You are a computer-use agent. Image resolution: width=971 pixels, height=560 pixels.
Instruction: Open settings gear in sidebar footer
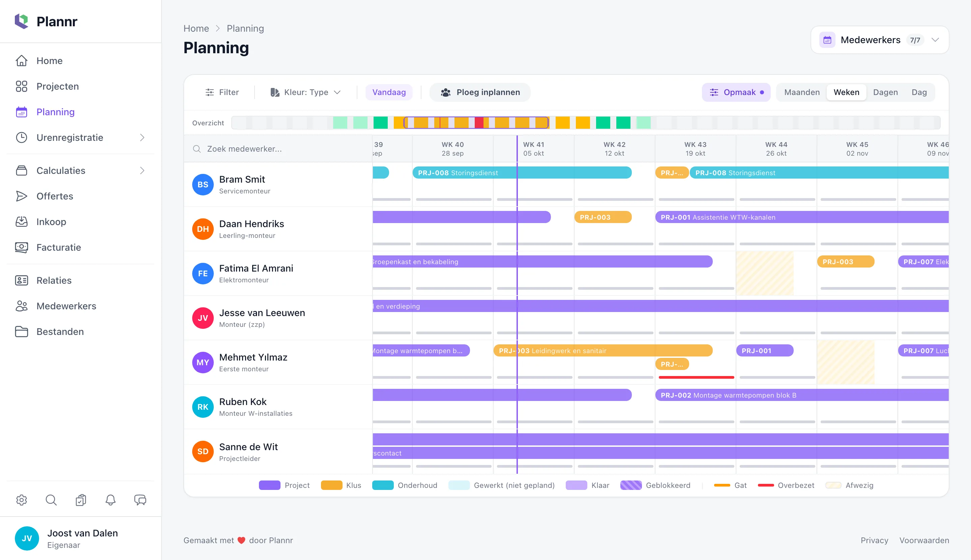[22, 500]
